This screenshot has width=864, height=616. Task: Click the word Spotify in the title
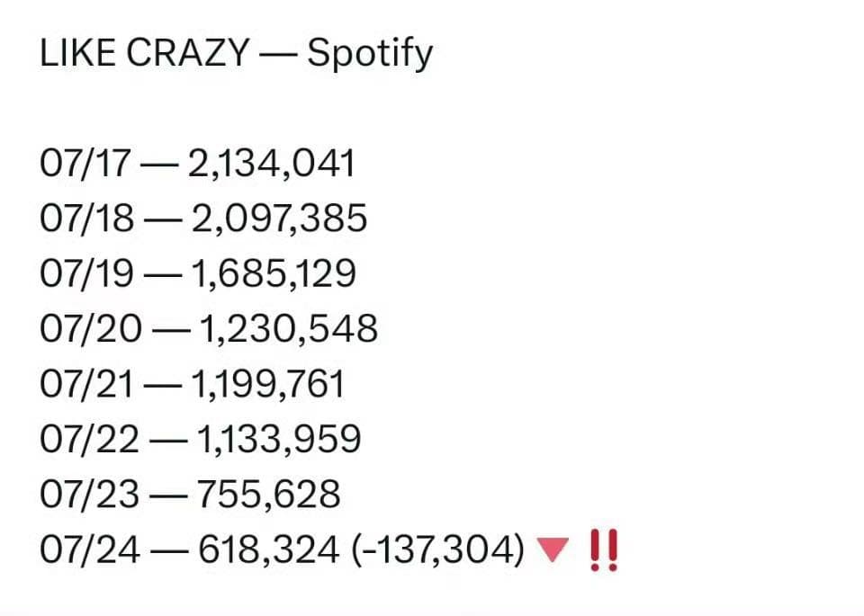click(x=370, y=55)
